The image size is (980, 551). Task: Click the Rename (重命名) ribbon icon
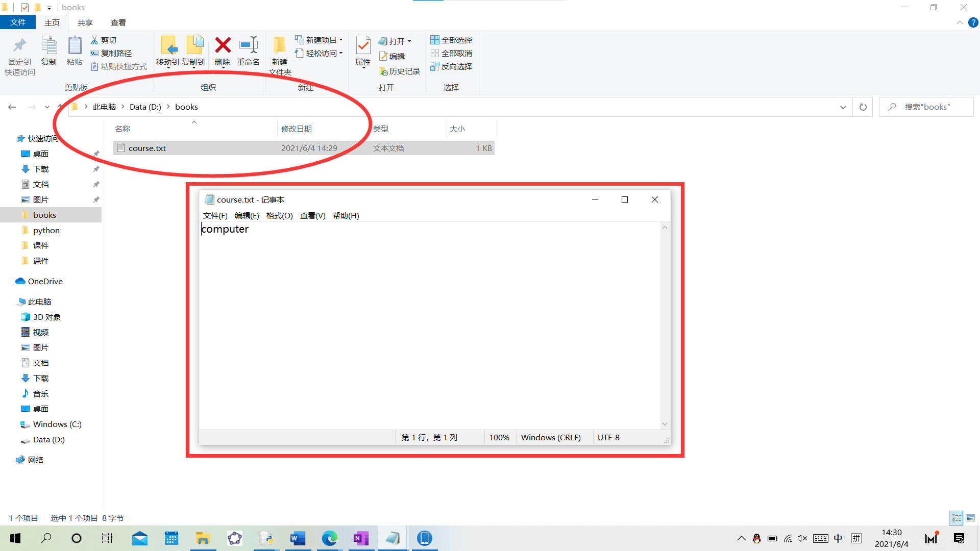248,45
